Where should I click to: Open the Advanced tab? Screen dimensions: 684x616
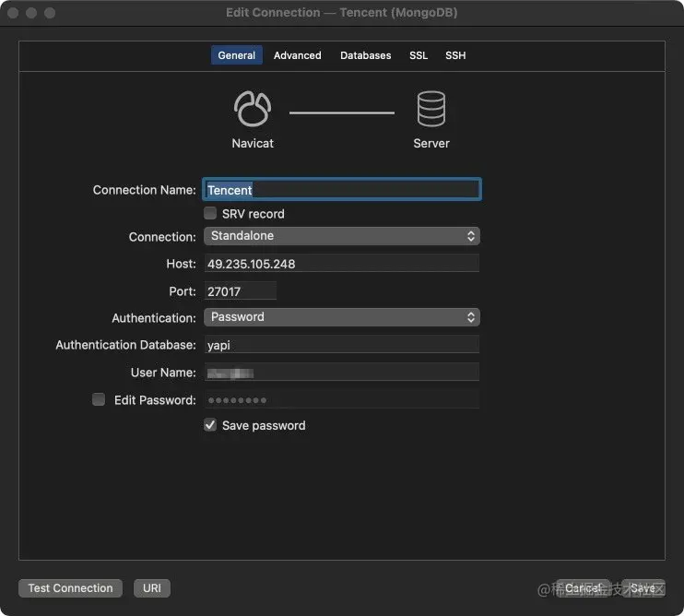(298, 55)
